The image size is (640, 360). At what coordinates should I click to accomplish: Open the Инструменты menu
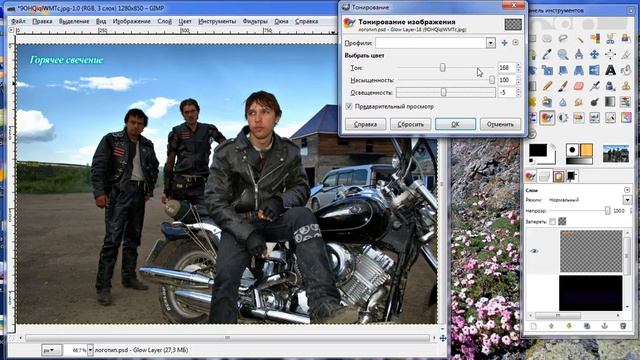(x=217, y=21)
